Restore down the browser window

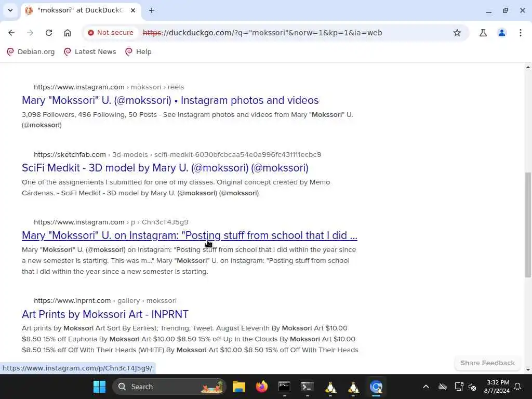pos(506,10)
